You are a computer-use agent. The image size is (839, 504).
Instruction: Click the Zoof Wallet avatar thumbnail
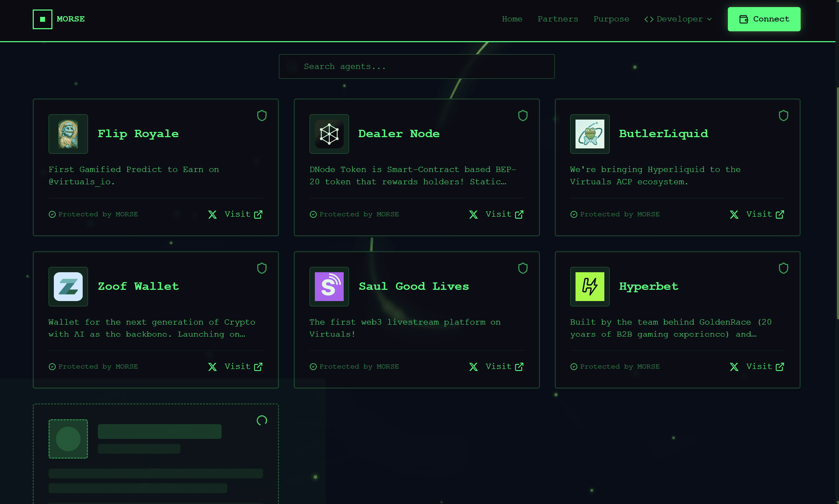[x=68, y=287]
